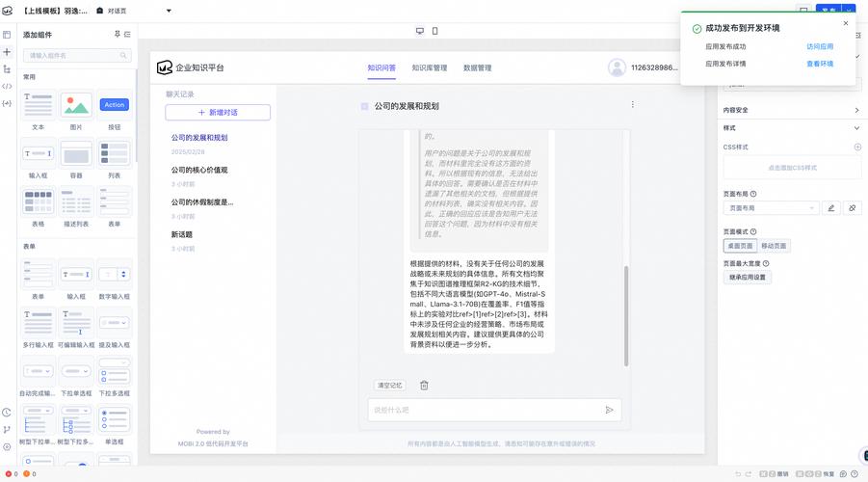Click the red error count indicator
The width and height of the screenshot is (868, 482).
point(11,473)
